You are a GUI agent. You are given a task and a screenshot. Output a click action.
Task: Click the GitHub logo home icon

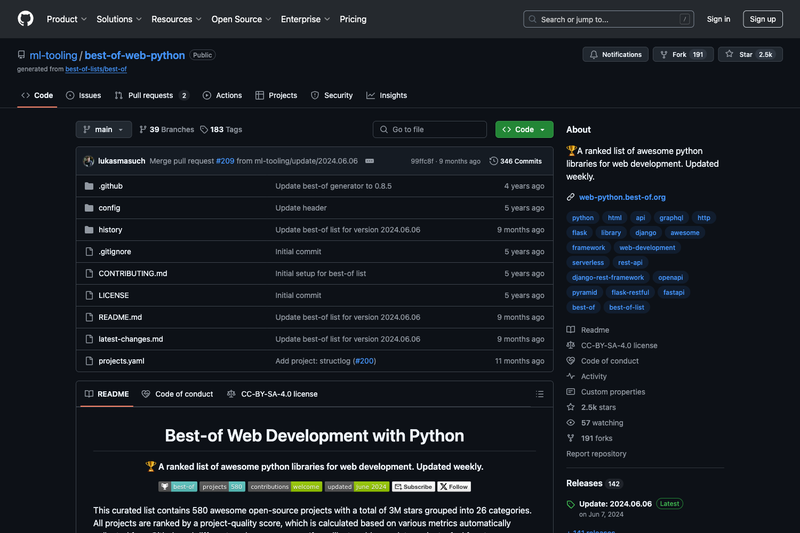point(26,19)
